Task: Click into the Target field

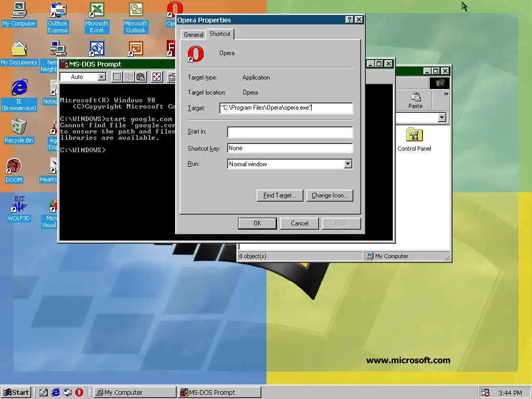Action: [x=286, y=108]
